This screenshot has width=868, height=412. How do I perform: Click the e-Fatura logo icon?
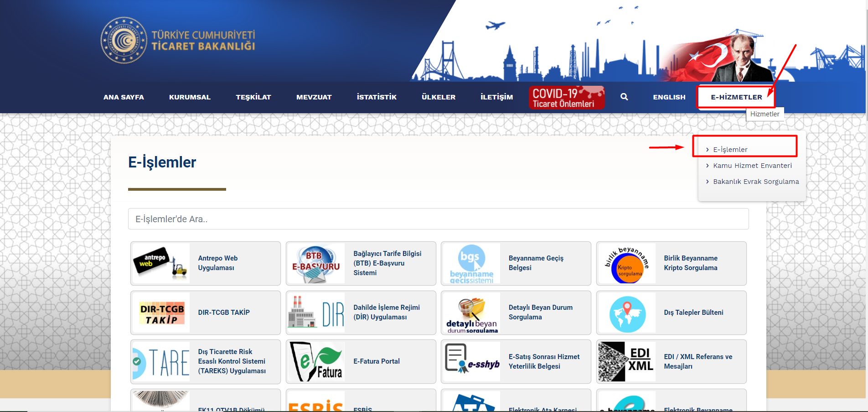316,362
